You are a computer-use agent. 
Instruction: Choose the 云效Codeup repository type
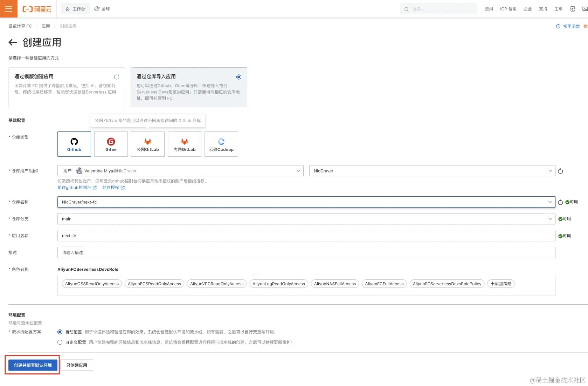click(221, 144)
